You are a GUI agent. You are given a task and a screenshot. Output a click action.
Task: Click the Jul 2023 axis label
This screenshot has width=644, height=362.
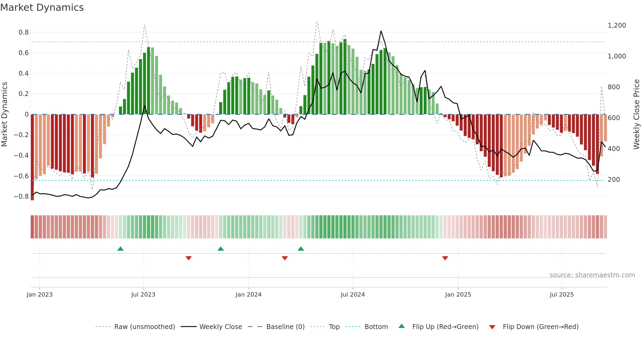pos(143,294)
